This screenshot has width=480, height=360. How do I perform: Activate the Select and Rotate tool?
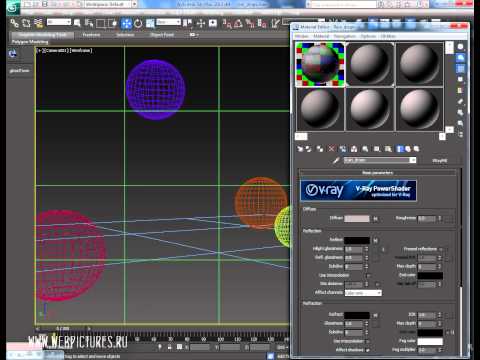[x=138, y=23]
